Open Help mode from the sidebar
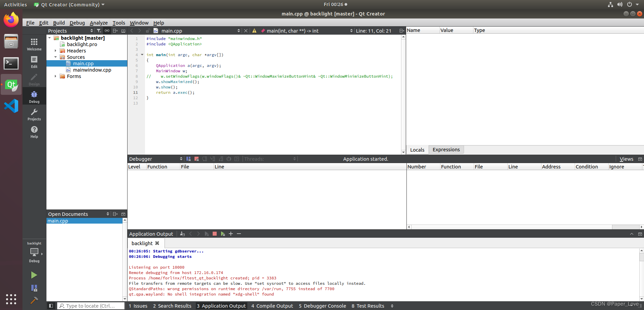 34,131
